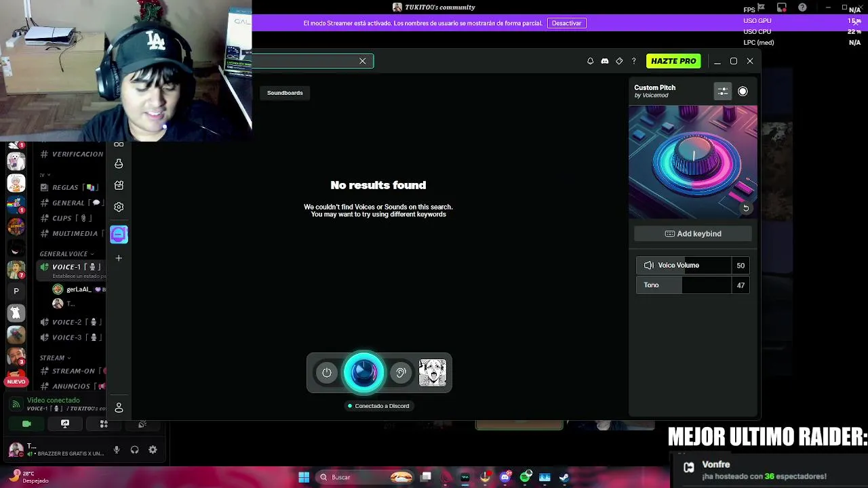Adjust the Voice Volume slider
Screen dimensions: 868x488
pyautogui.click(x=693, y=266)
